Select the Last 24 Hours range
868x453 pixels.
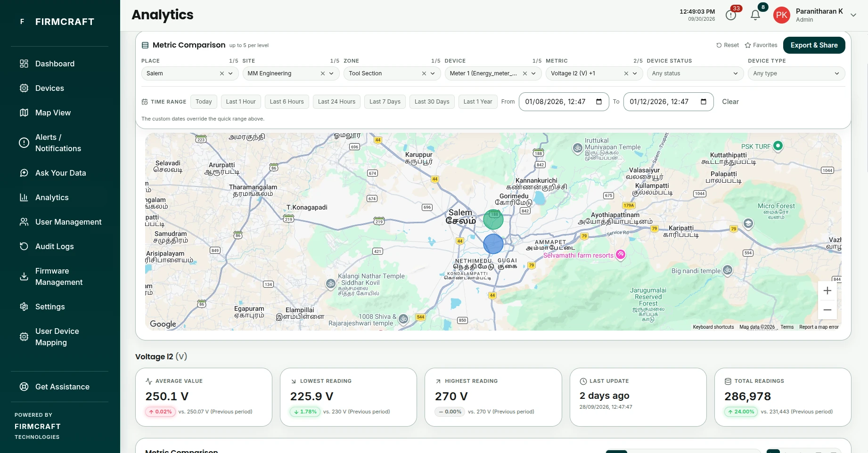336,102
